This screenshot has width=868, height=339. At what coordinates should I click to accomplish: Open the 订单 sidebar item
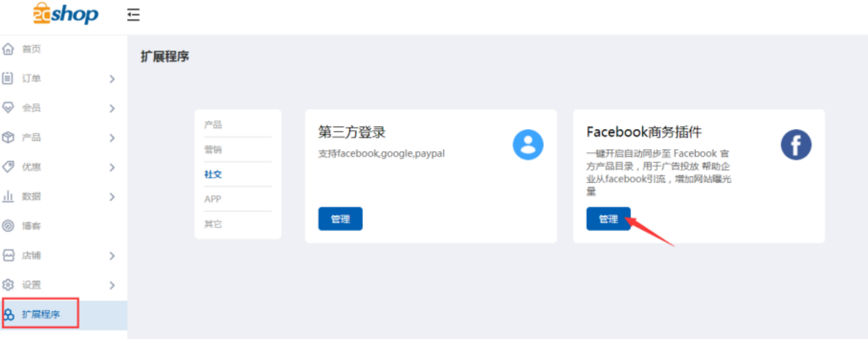[x=63, y=78]
